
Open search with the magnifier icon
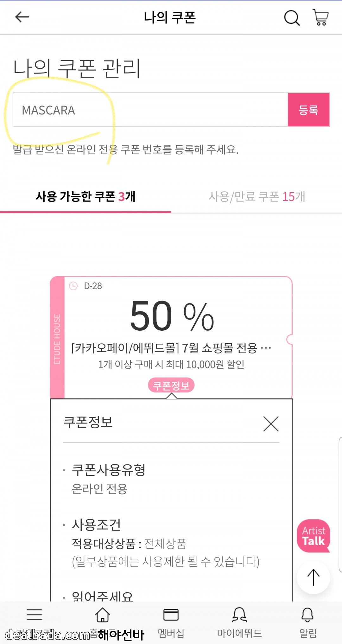point(291,18)
